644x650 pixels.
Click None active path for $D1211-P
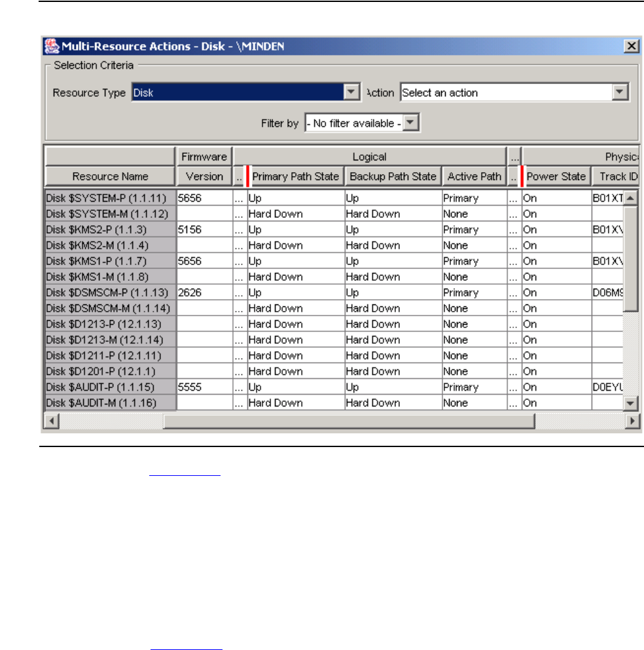pyautogui.click(x=474, y=355)
